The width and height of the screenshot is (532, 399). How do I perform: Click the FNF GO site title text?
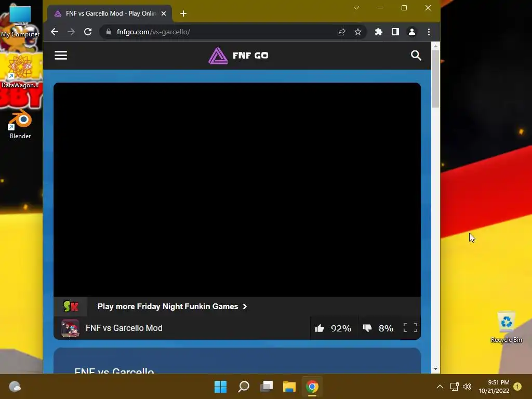(250, 55)
